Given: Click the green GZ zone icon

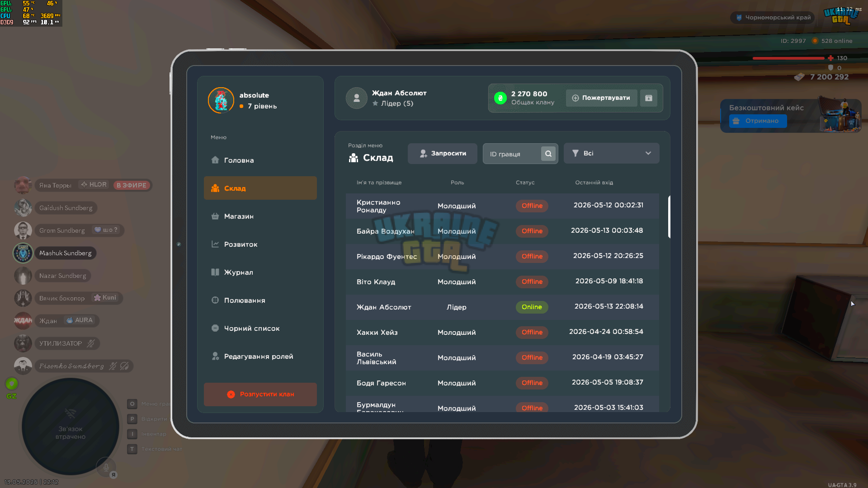Looking at the screenshot, I should [x=12, y=384].
